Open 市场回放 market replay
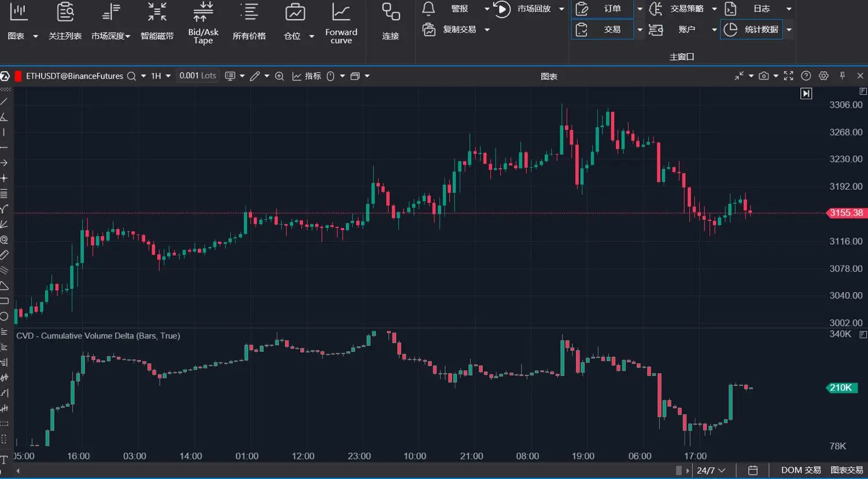Viewport: 868px width, 479px height. pyautogui.click(x=522, y=9)
